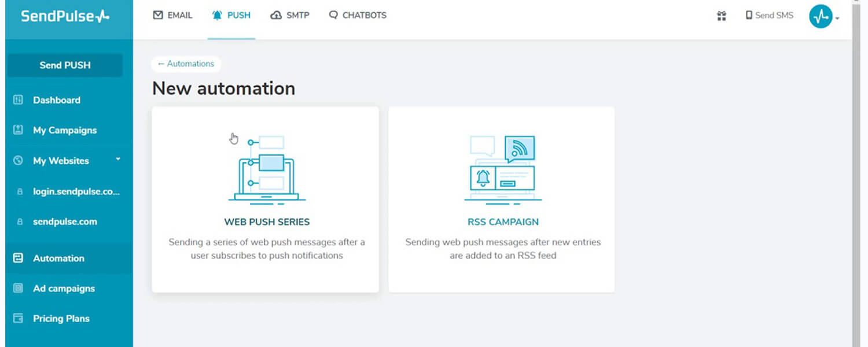Screen dimensions: 868x347
Task: Click the My Websites globe icon
Action: tap(18, 161)
